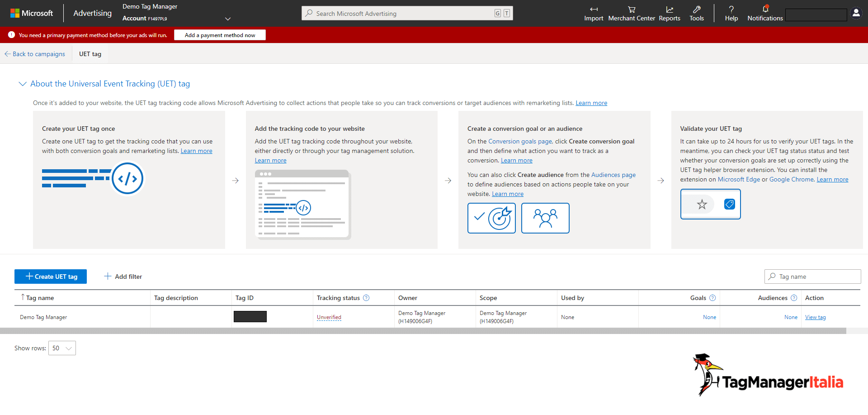The height and width of the screenshot is (415, 868).
Task: Go Back to campaigns
Action: click(x=35, y=54)
